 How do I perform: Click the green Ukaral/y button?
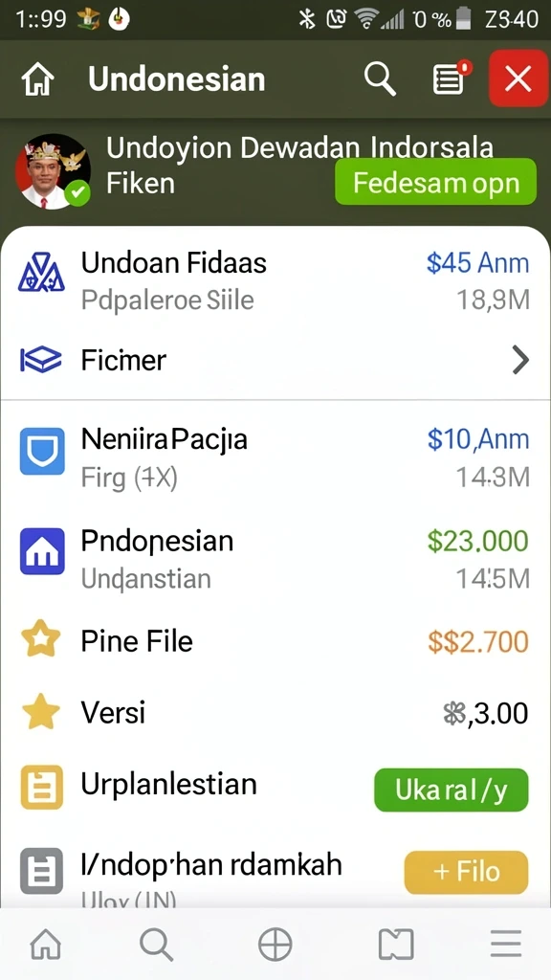point(452,790)
